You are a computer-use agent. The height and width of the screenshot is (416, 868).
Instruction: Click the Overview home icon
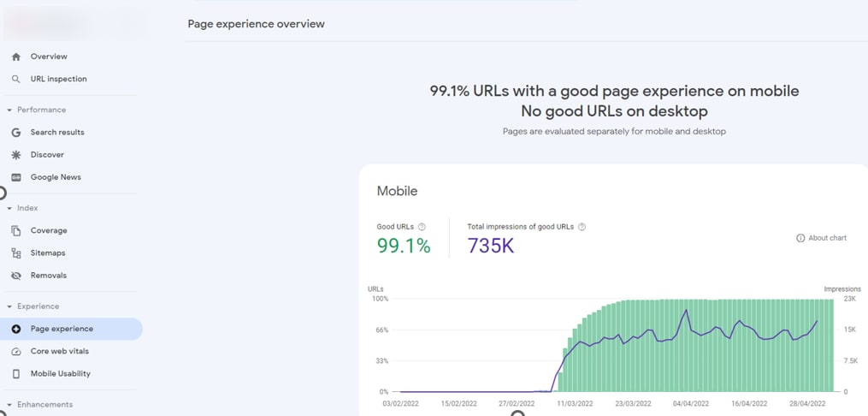tap(15, 56)
